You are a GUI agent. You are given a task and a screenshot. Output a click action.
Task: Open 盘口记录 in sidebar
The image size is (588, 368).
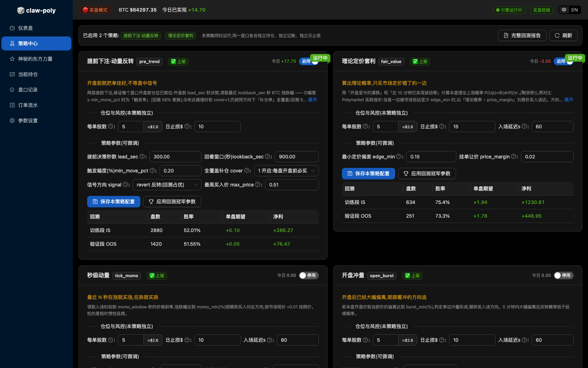(x=36, y=90)
